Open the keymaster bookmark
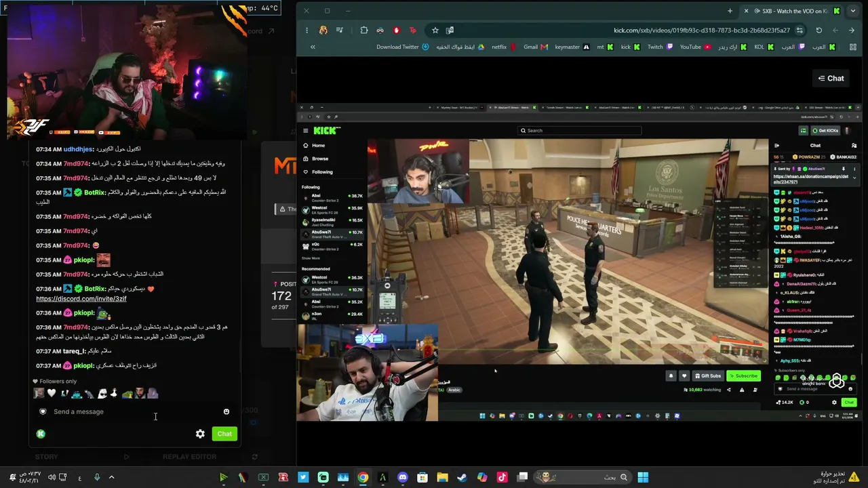868x488 pixels. click(x=572, y=47)
